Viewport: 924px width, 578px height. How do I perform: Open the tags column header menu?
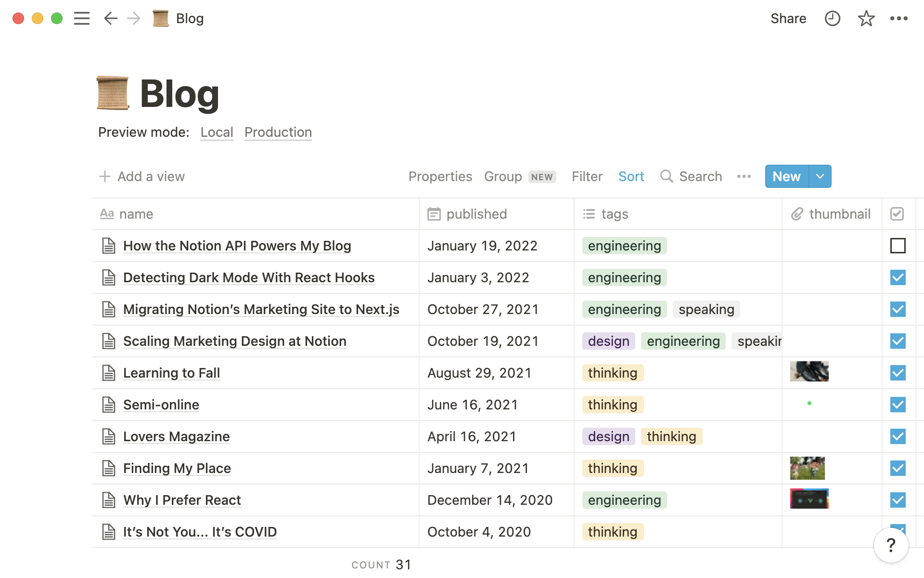pyautogui.click(x=678, y=214)
